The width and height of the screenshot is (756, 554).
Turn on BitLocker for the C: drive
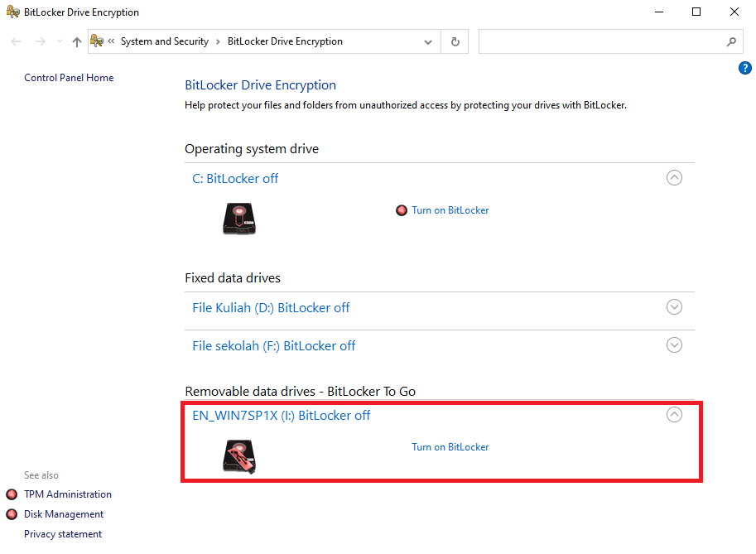tap(450, 210)
